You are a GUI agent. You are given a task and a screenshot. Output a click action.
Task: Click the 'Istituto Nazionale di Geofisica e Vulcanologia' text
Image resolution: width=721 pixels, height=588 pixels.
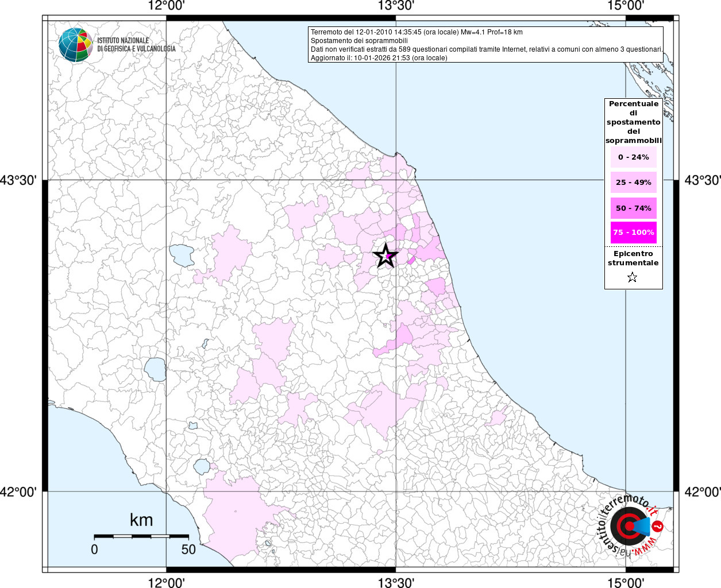coord(136,45)
